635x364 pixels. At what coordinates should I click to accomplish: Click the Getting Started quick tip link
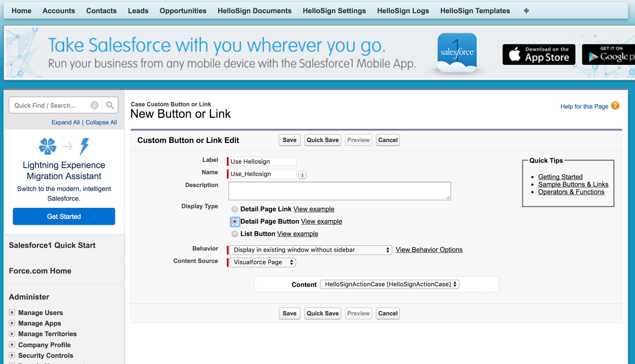pos(560,177)
